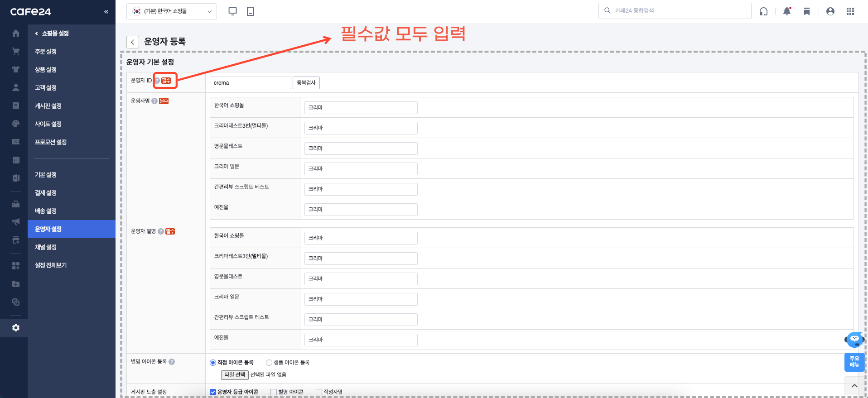Select 채널 설정 menu item
868x398 pixels.
[x=46, y=247]
